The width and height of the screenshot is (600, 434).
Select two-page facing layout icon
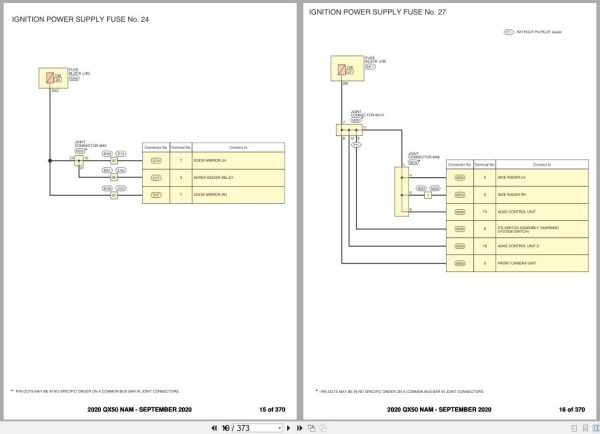[x=596, y=428]
